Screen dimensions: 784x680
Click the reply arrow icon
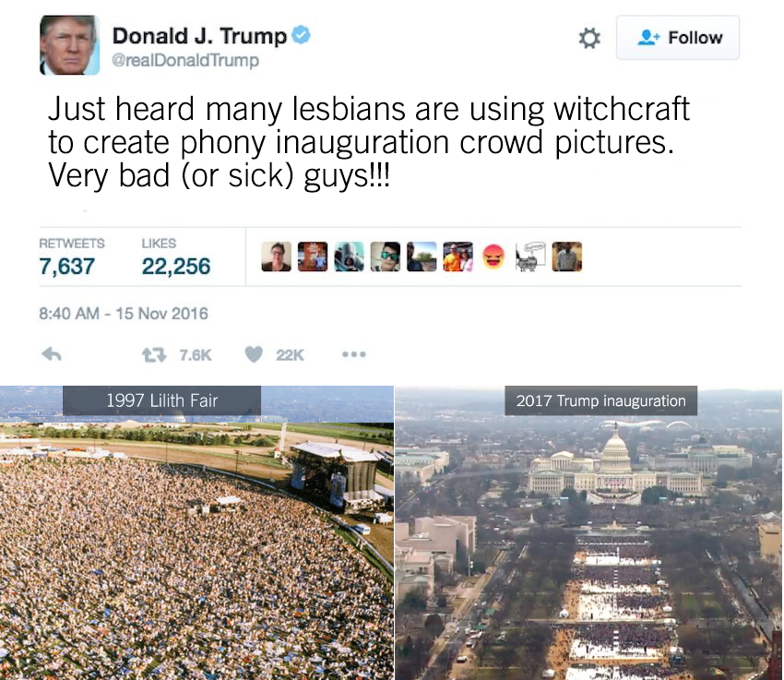click(x=52, y=354)
